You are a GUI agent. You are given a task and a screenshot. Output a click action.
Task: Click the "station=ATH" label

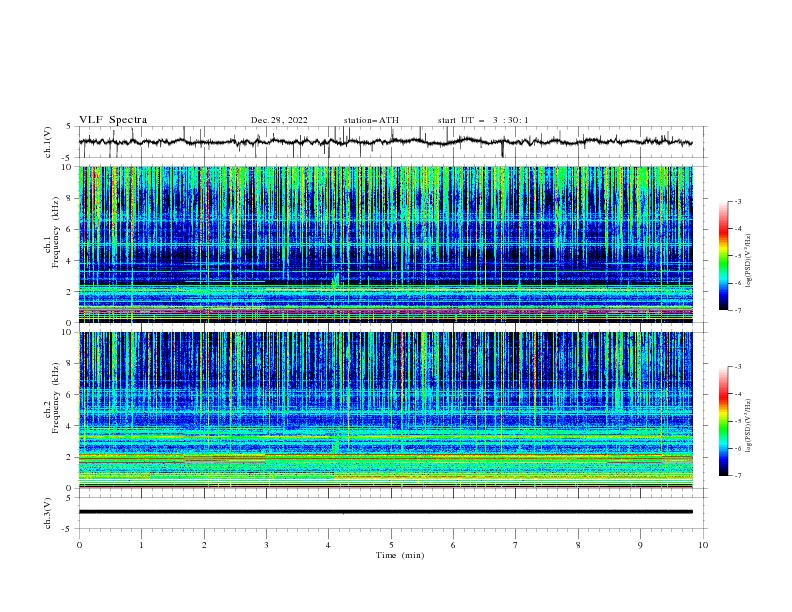pos(371,120)
